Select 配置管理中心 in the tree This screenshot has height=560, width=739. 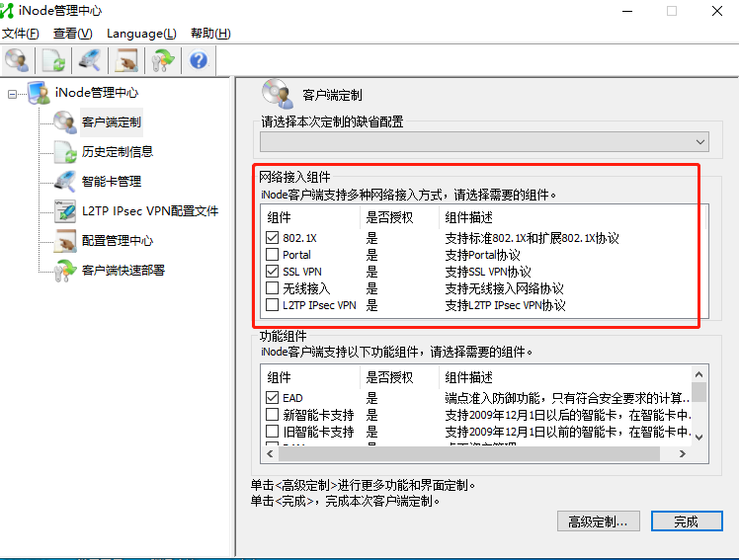[x=118, y=241]
